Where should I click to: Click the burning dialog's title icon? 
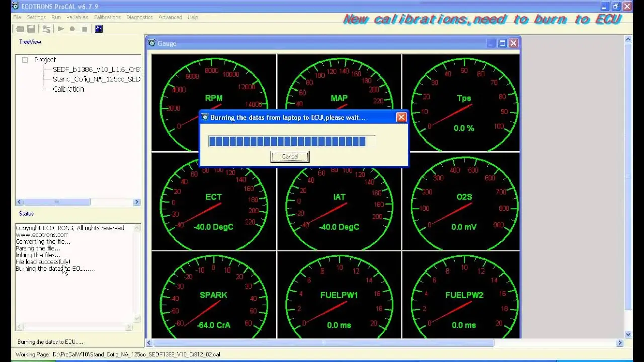[x=205, y=117]
